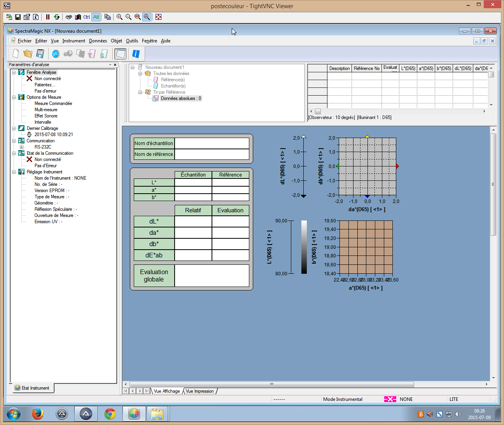Open a file with the folder icon
This screenshot has width=504, height=425.
pos(28,54)
